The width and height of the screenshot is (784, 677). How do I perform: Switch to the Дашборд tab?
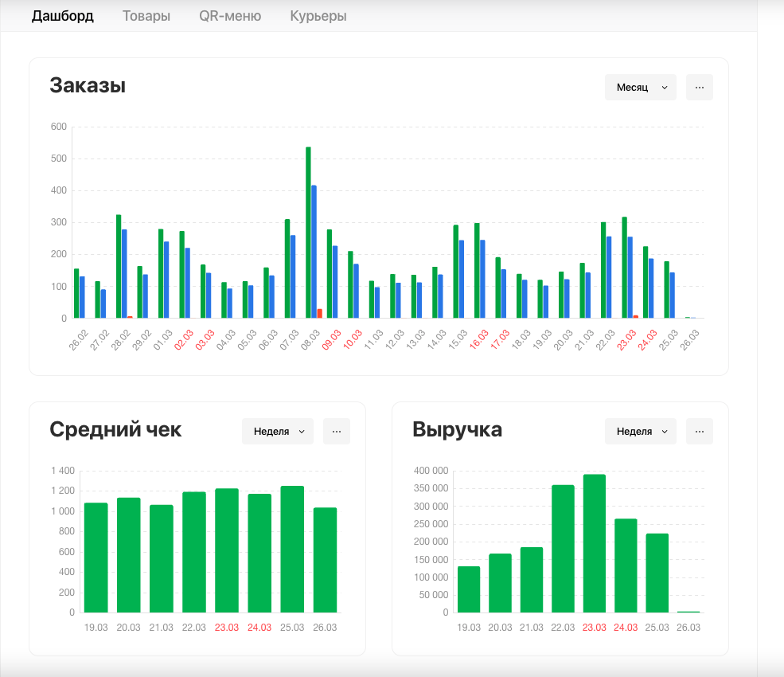click(x=62, y=16)
